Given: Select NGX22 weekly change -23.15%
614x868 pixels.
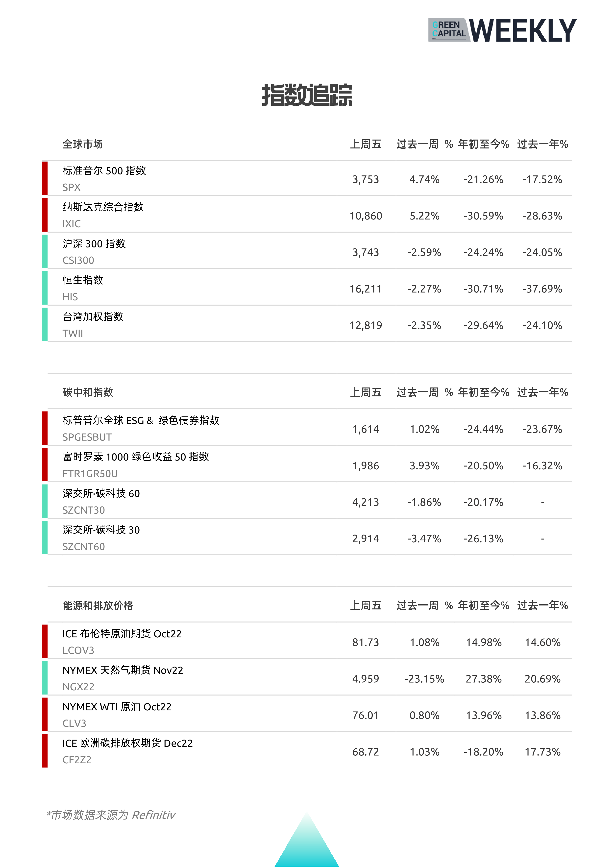Looking at the screenshot, I should point(424,679).
